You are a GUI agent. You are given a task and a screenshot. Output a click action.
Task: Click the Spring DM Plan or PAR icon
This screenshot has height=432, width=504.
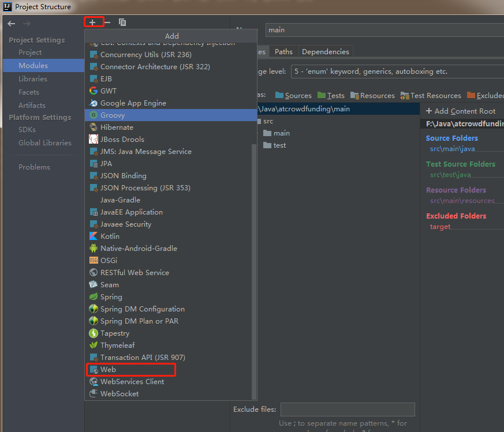pos(93,321)
